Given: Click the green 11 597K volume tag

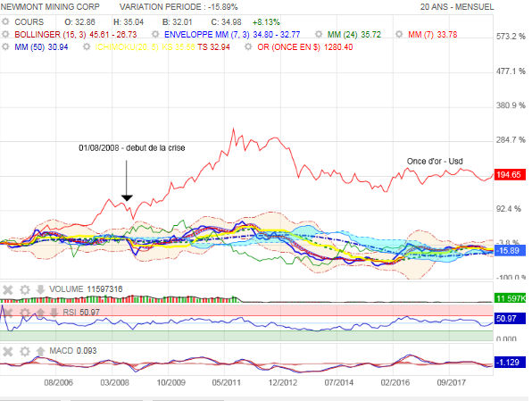Looking at the screenshot, I should pyautogui.click(x=511, y=298).
